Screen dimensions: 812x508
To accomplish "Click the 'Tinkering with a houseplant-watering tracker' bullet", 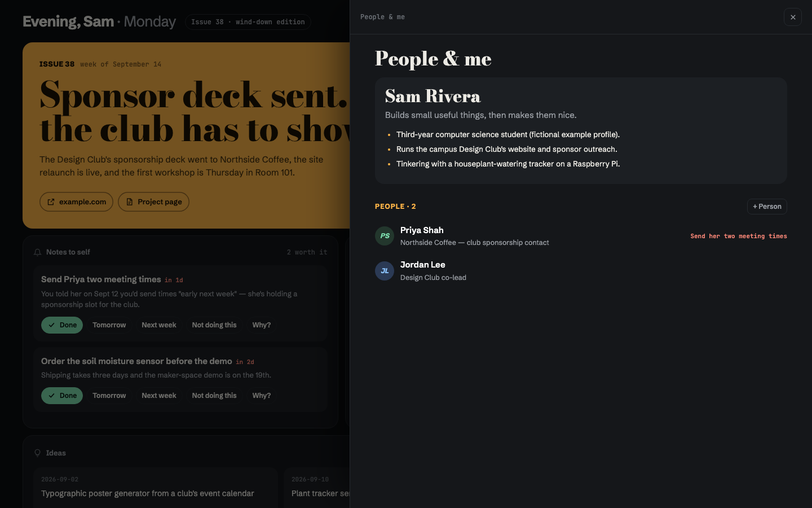I will point(507,164).
